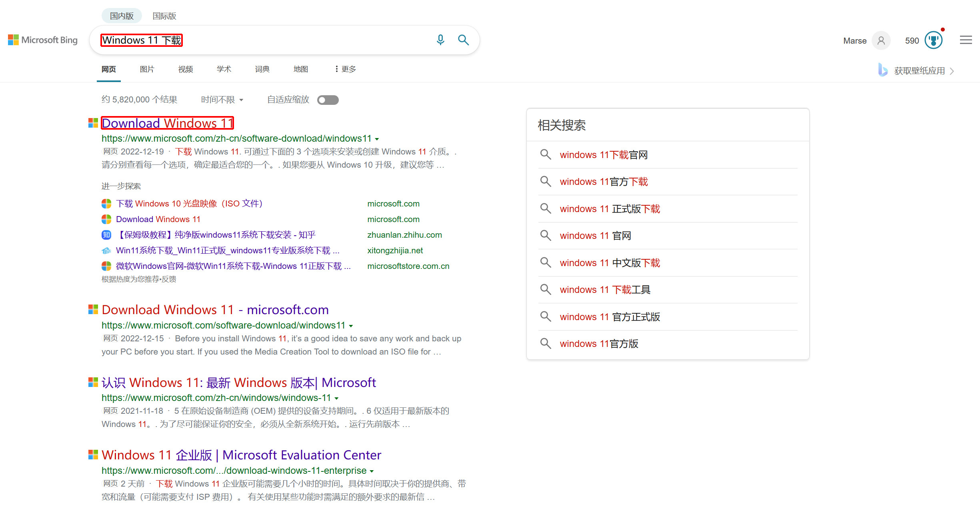
Task: Toggle the 自适应缩放 switch
Action: pyautogui.click(x=328, y=100)
